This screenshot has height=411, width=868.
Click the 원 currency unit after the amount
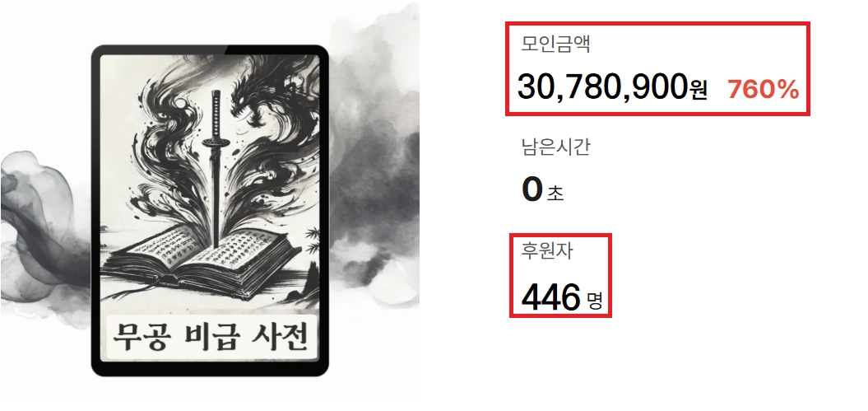coord(699,91)
